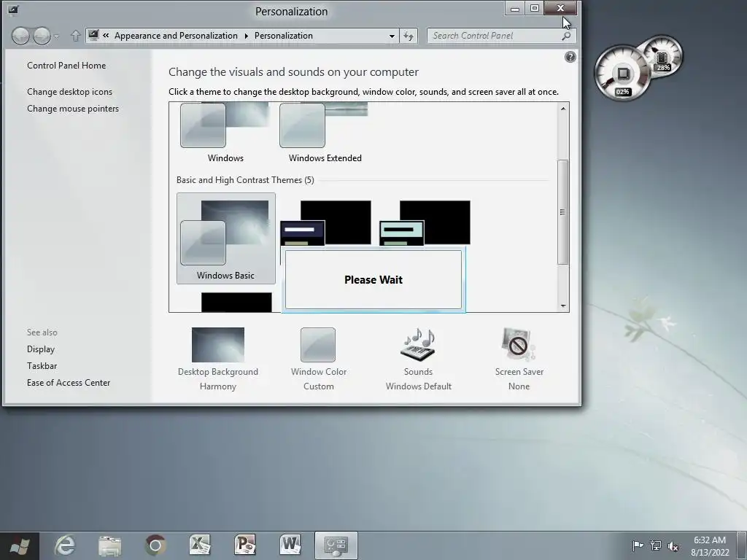Click the search magnifier icon

[566, 36]
